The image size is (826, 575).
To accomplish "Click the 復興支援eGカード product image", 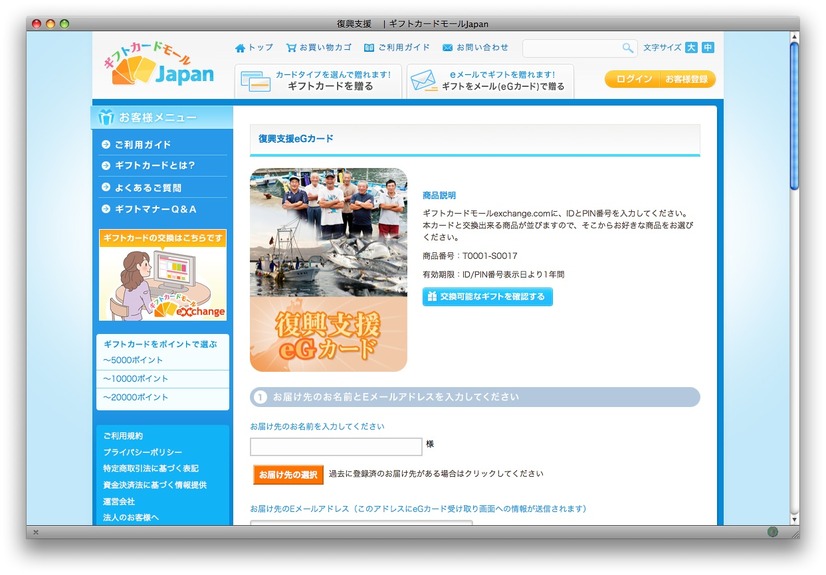I will [328, 270].
